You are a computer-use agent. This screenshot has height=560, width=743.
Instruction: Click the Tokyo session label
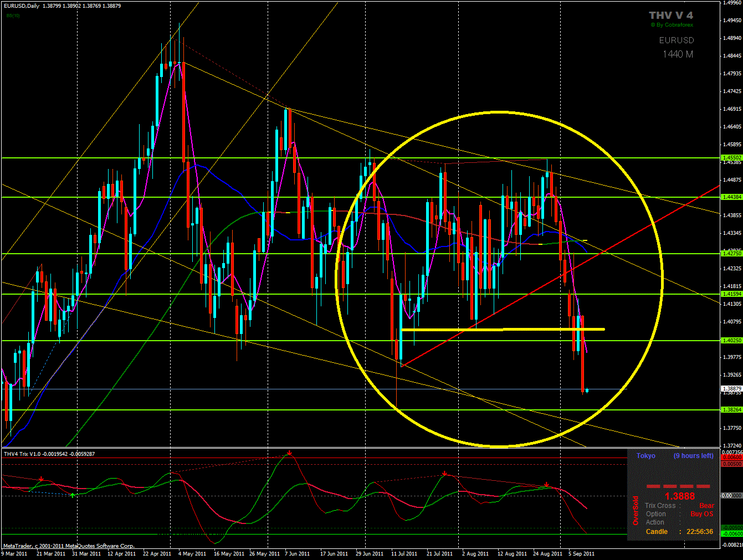[x=645, y=456]
